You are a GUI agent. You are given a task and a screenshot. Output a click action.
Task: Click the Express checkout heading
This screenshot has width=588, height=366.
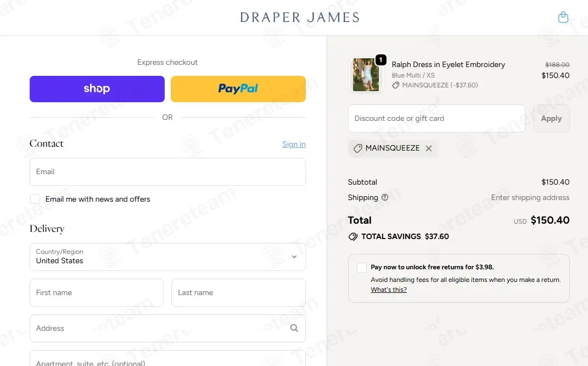pos(167,62)
